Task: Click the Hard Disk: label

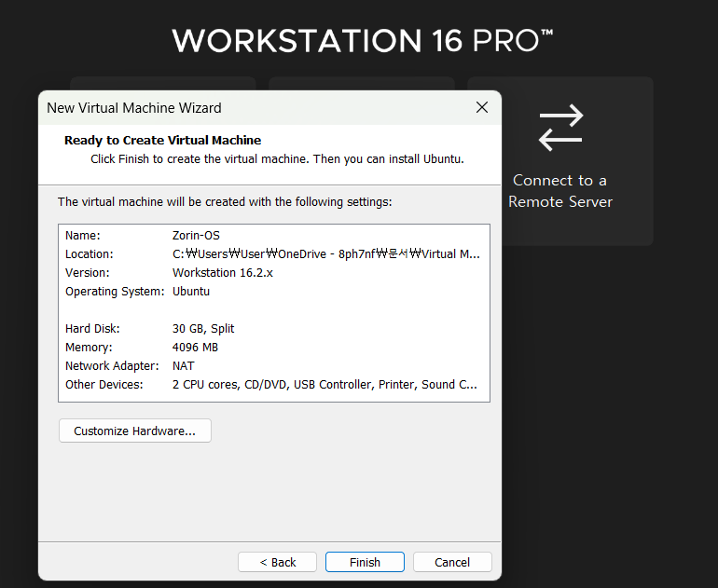Action: [92, 329]
